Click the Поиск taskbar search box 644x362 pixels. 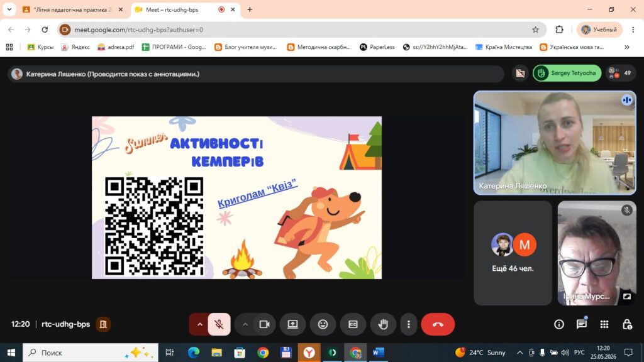[91, 353]
